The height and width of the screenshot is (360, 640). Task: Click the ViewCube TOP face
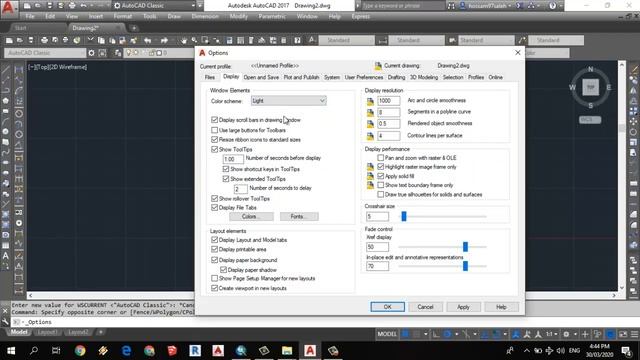(590, 87)
